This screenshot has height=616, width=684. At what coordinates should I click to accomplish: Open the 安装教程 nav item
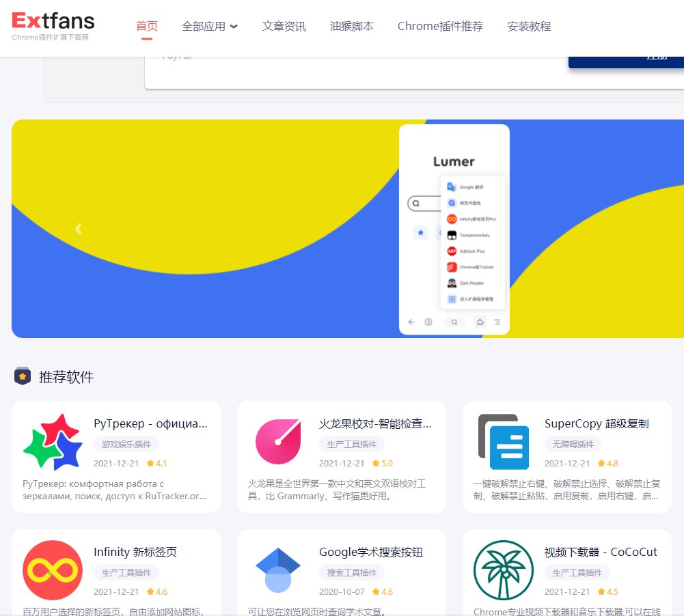click(x=529, y=26)
